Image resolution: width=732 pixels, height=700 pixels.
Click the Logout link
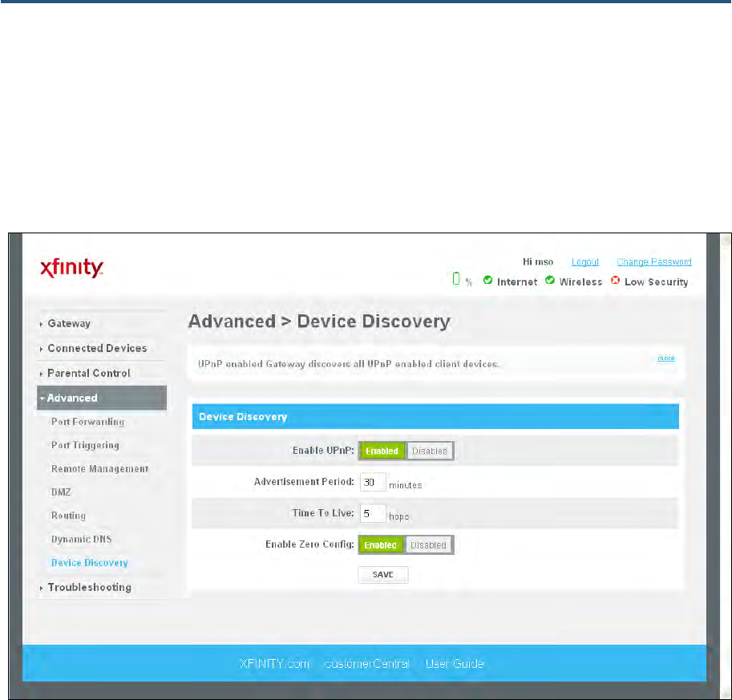[x=585, y=262]
